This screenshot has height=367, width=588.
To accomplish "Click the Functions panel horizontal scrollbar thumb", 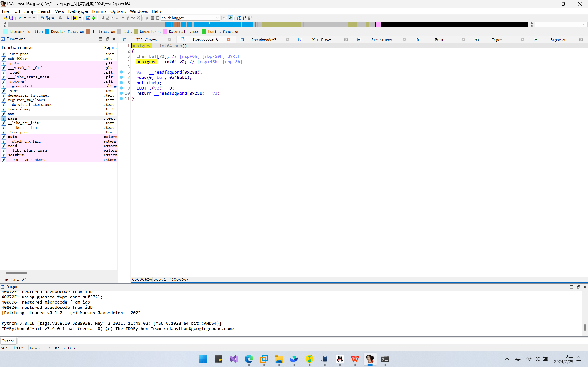I will 16,273.
